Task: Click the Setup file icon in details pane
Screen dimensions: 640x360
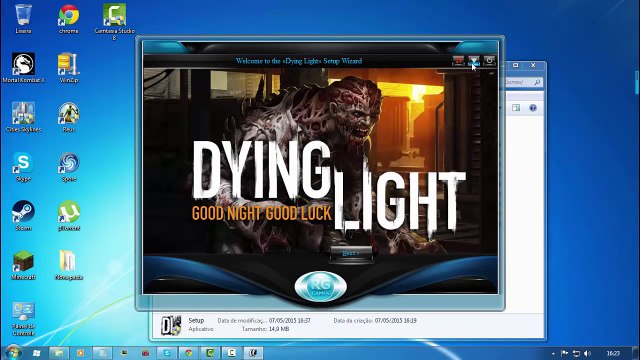Action: [171, 325]
